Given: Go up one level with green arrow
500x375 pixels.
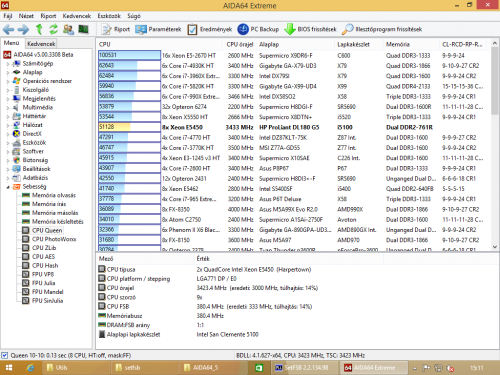Looking at the screenshot, I should (x=39, y=29).
